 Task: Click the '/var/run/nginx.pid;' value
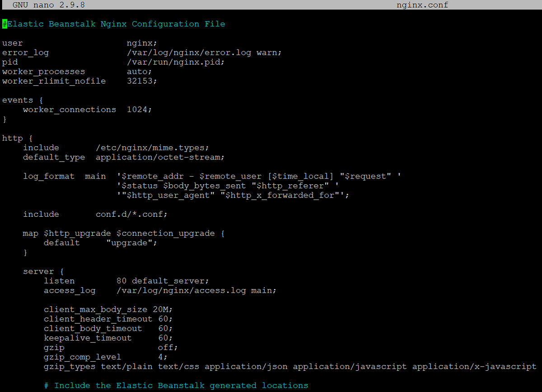coord(176,62)
